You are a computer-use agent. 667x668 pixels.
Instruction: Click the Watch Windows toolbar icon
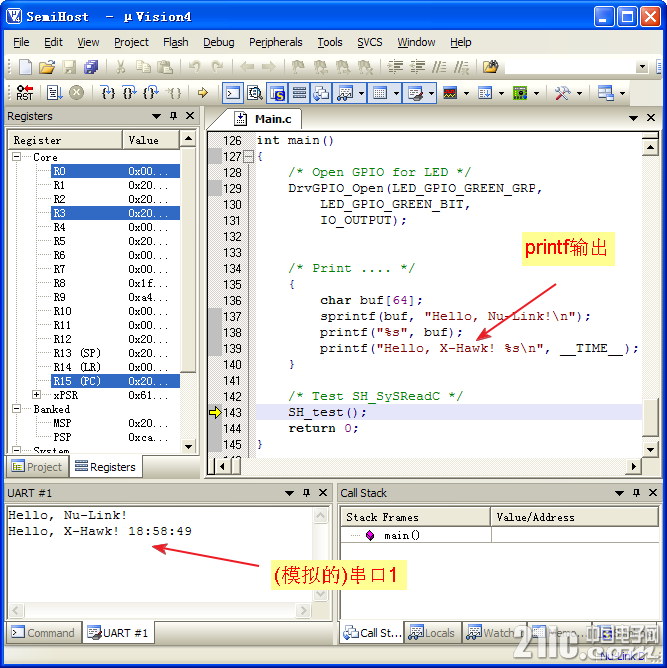(x=345, y=93)
